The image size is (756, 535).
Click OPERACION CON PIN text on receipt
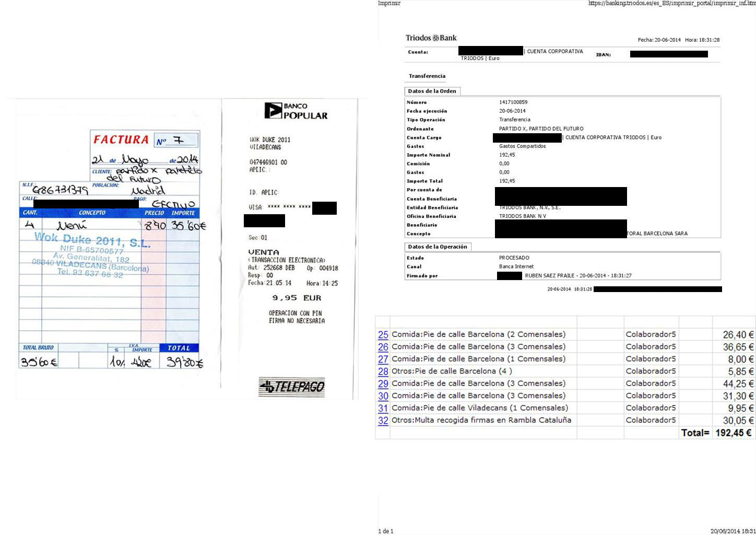point(296,313)
